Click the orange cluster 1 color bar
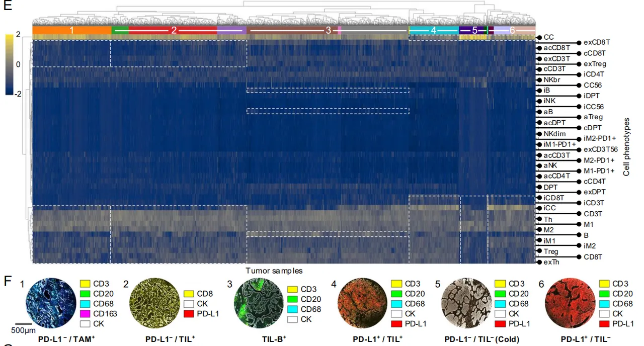 click(x=71, y=31)
